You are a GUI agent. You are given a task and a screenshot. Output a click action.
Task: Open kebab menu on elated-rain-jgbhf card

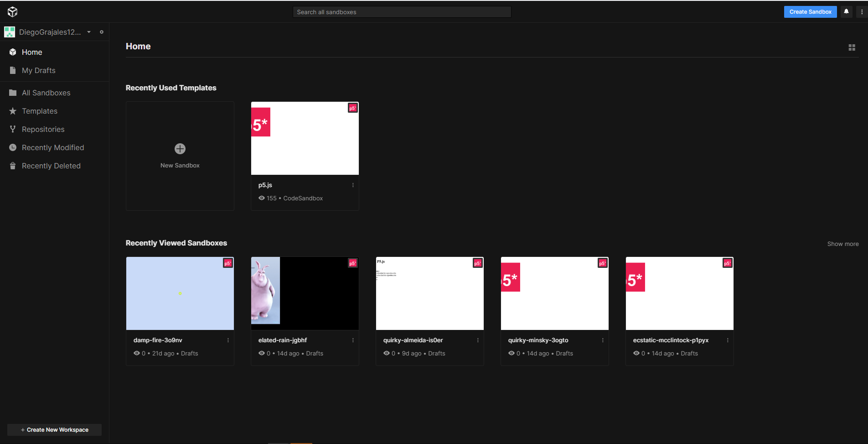click(x=352, y=340)
